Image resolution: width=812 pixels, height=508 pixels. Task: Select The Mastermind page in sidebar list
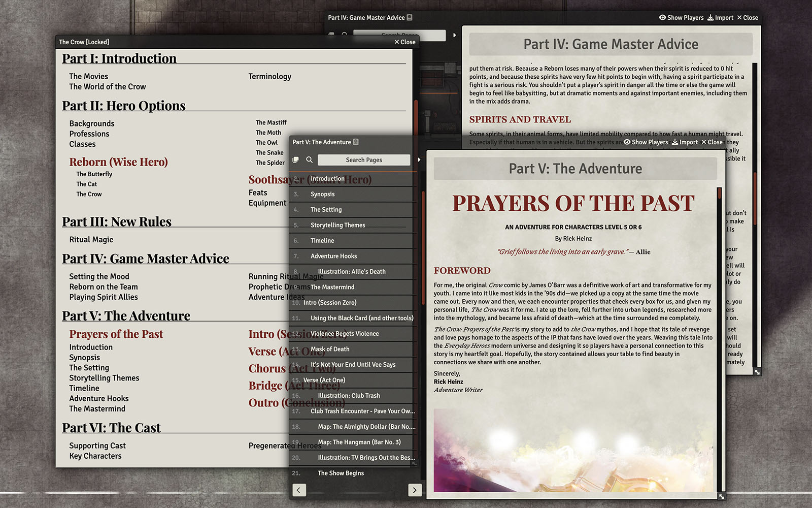[x=354, y=287]
